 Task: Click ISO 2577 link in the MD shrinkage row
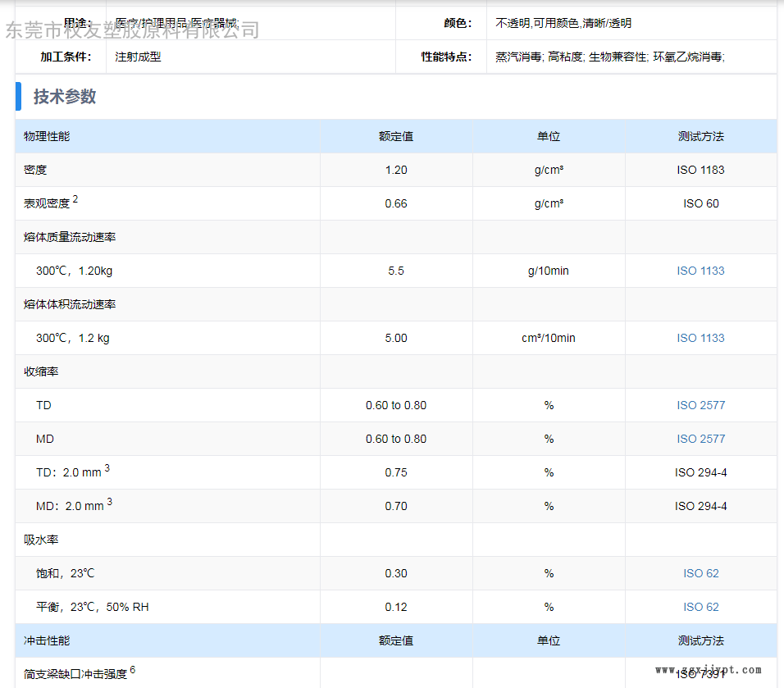tap(700, 439)
